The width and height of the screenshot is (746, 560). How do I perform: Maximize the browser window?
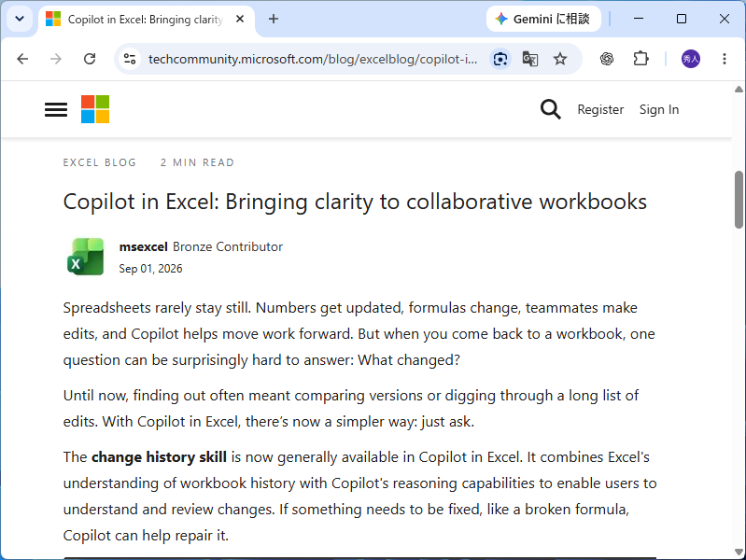pos(682,19)
